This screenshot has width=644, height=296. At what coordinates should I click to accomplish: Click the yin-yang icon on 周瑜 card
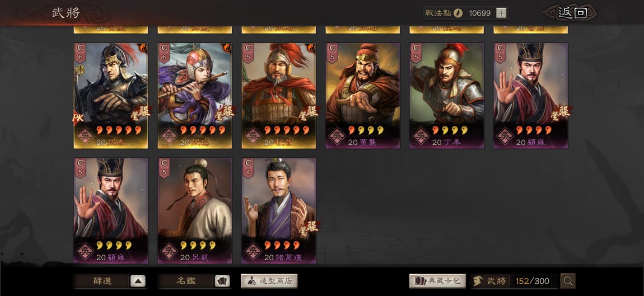(x=227, y=47)
